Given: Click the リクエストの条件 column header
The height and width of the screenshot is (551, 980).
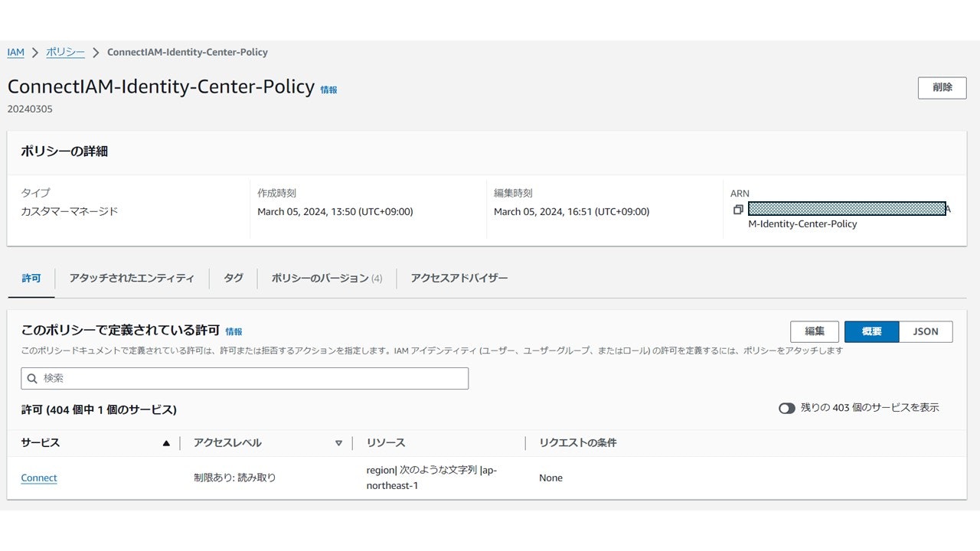Looking at the screenshot, I should point(578,443).
